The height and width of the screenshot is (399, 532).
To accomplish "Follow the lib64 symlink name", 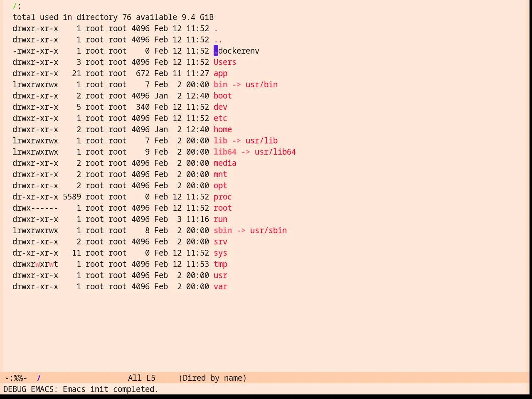I will click(x=225, y=152).
